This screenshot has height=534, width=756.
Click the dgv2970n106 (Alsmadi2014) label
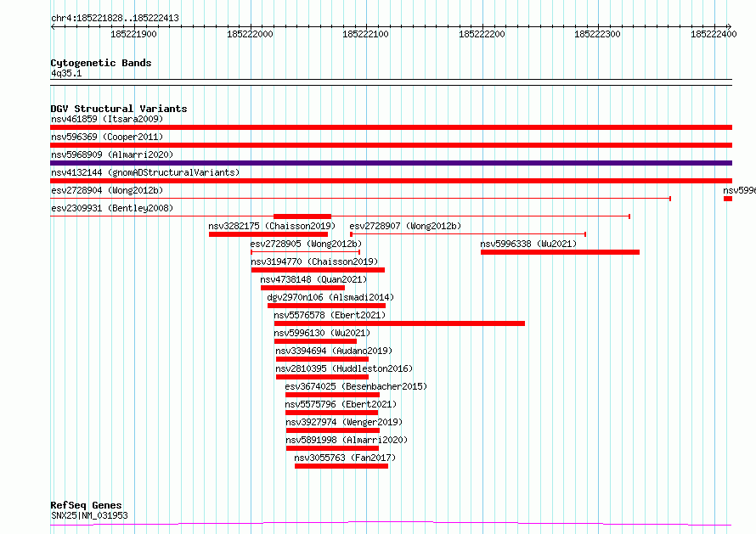pyautogui.click(x=330, y=297)
